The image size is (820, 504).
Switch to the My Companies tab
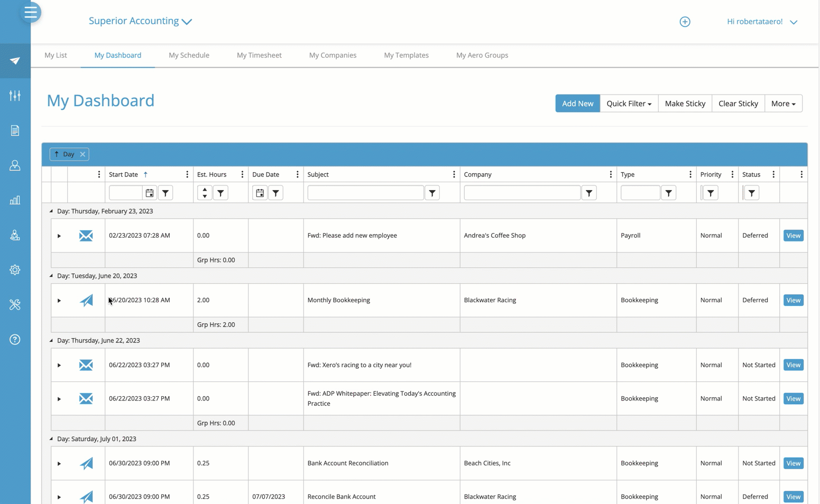click(x=333, y=55)
